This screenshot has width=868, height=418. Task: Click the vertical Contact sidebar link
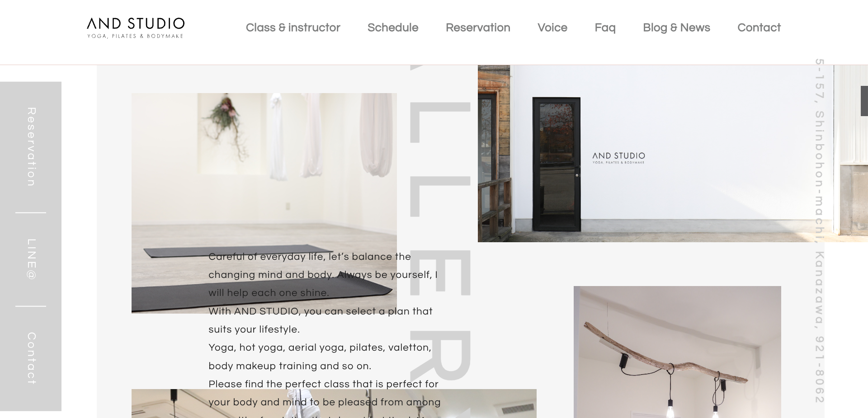(x=31, y=358)
